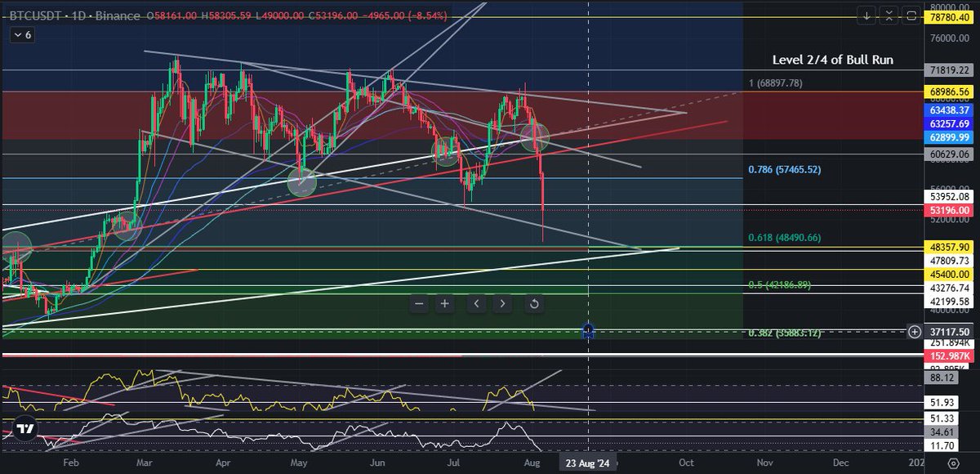Select the 0.618 (48490.66) Fibonacci level text

[x=785, y=238]
